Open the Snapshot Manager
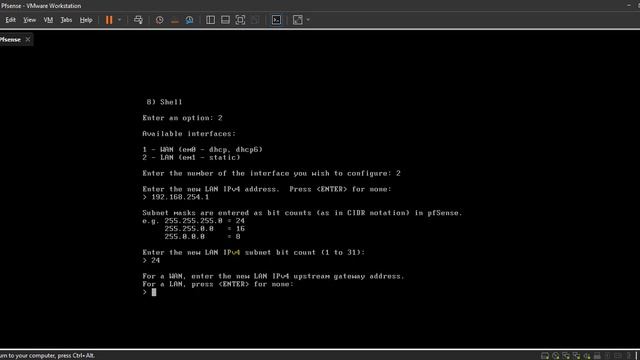 tap(189, 20)
